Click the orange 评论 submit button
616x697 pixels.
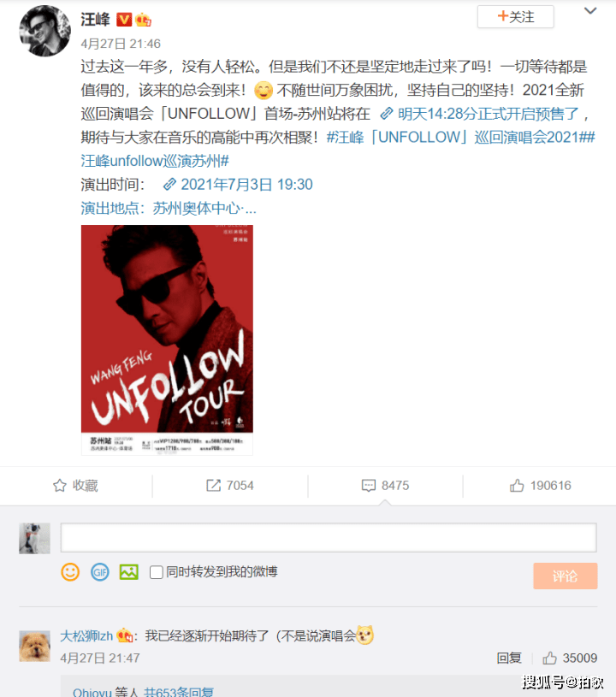566,576
